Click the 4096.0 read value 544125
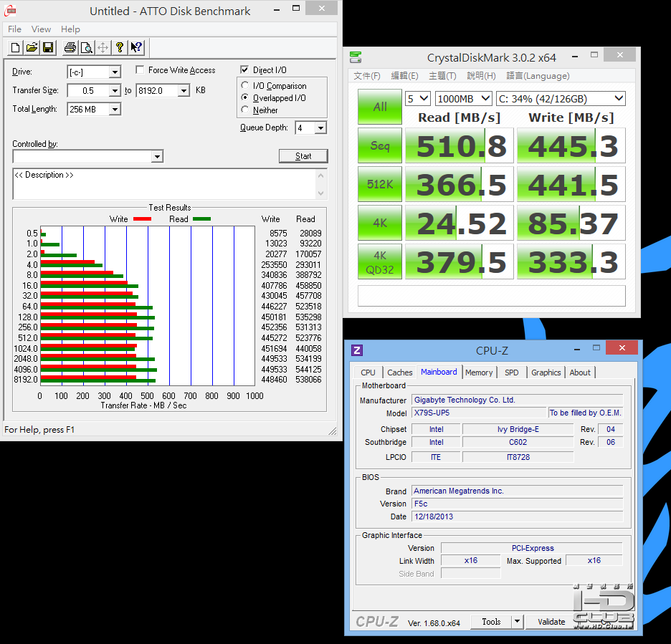The height and width of the screenshot is (644, 671). point(308,369)
